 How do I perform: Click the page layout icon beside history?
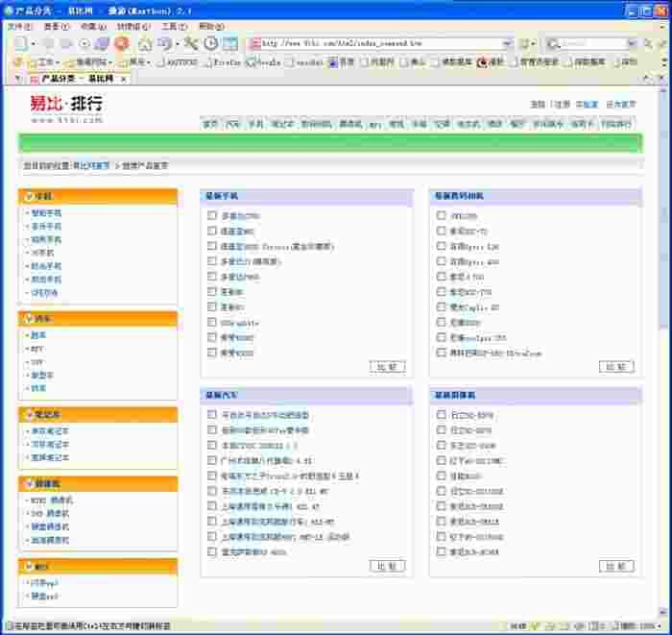pos(230,43)
